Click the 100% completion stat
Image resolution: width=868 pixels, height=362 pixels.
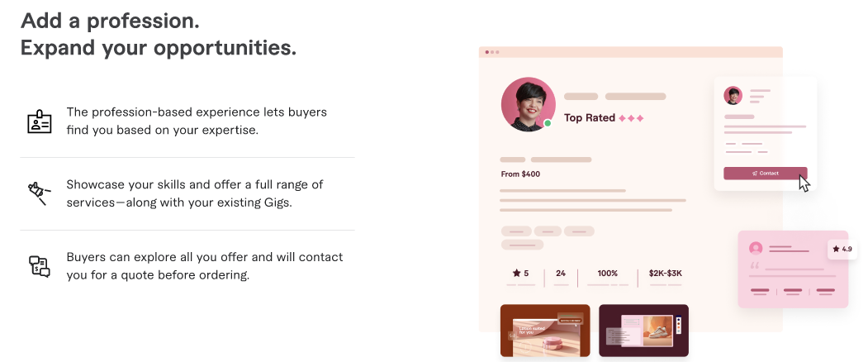607,273
